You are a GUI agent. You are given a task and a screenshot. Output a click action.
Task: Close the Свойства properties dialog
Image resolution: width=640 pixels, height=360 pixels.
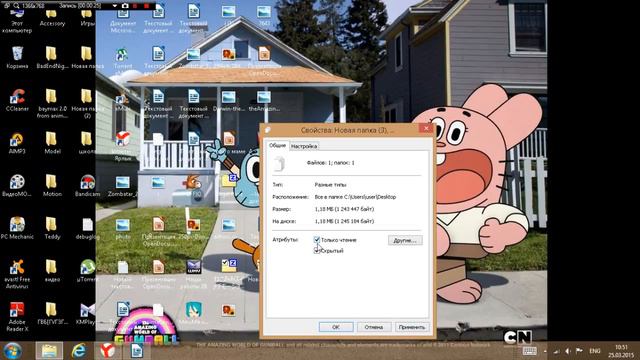pyautogui.click(x=426, y=129)
